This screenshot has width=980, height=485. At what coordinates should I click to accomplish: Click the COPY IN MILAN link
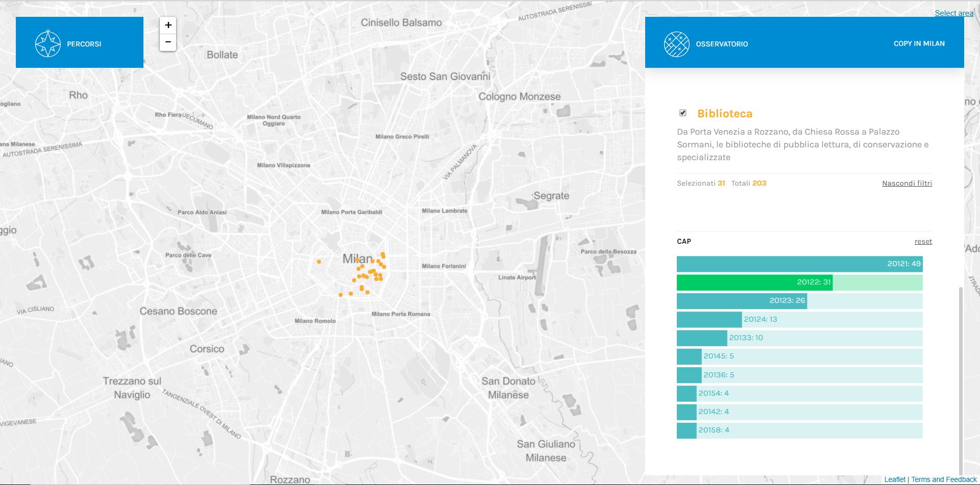coord(919,43)
